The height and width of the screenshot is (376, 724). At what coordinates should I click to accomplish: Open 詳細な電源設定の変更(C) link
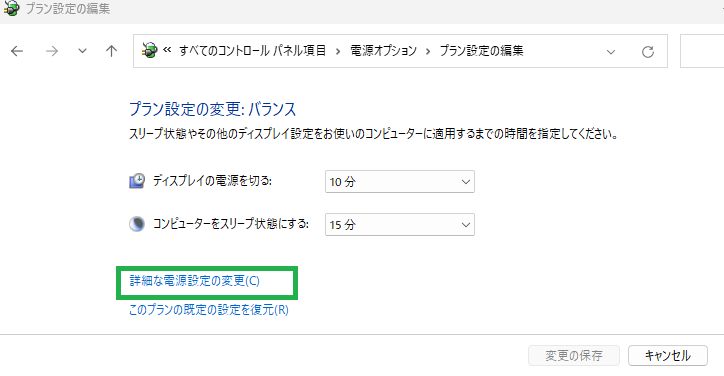coord(194,281)
